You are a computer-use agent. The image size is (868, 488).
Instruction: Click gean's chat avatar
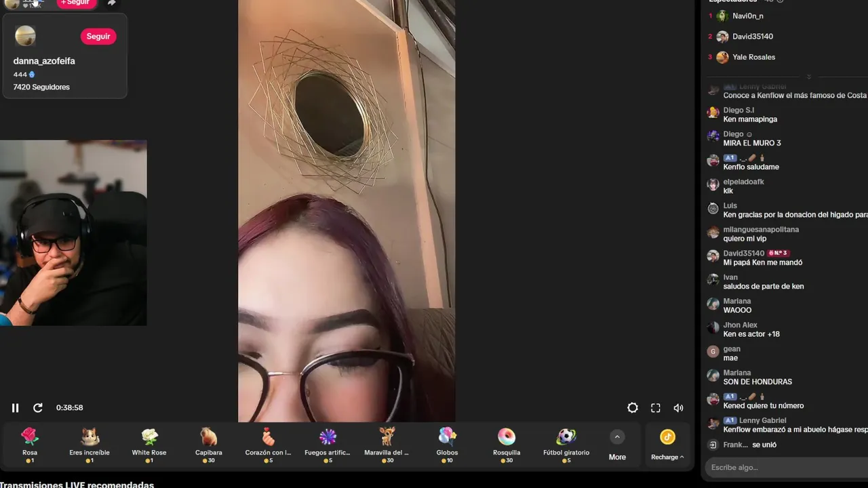click(x=713, y=351)
